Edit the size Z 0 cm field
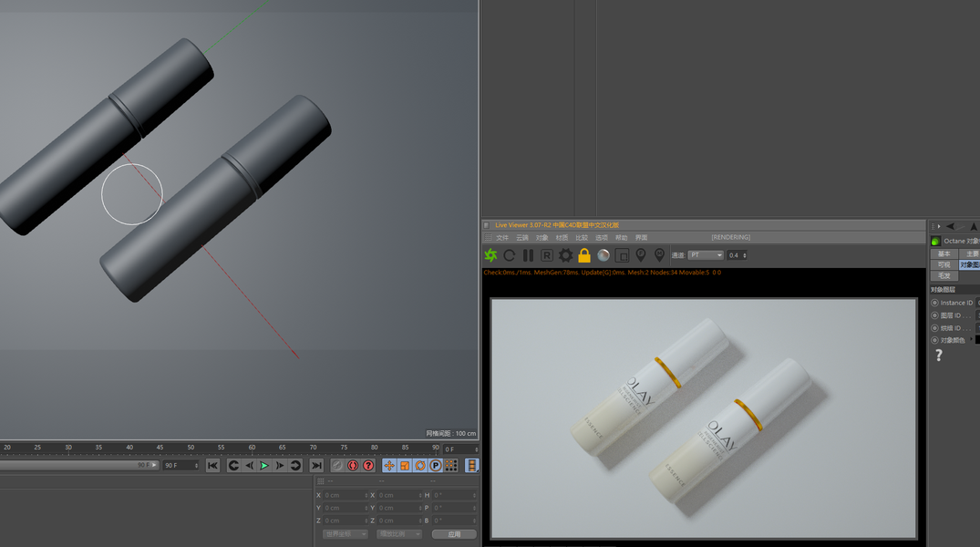Viewport: 980px width, 547px height. [x=400, y=521]
